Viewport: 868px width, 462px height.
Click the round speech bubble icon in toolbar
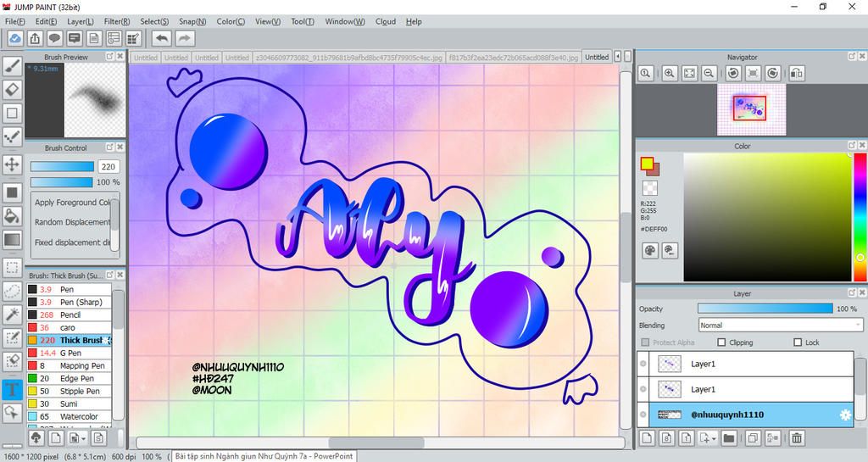pos(54,38)
